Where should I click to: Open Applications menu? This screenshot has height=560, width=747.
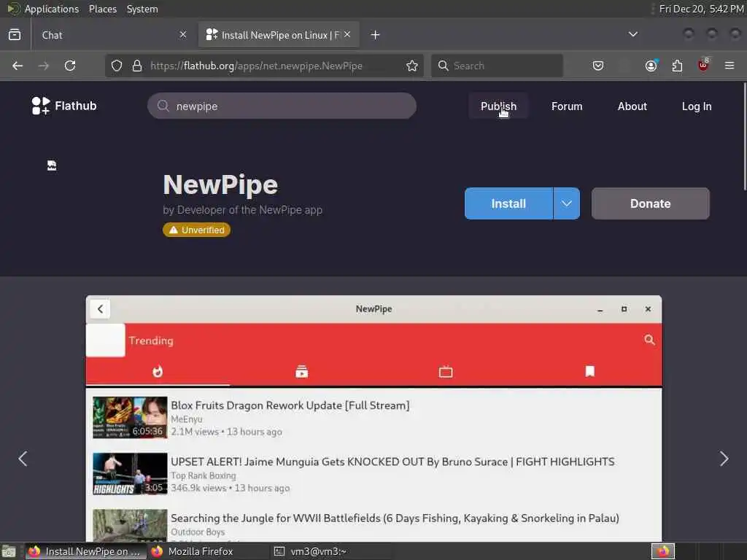(43, 9)
